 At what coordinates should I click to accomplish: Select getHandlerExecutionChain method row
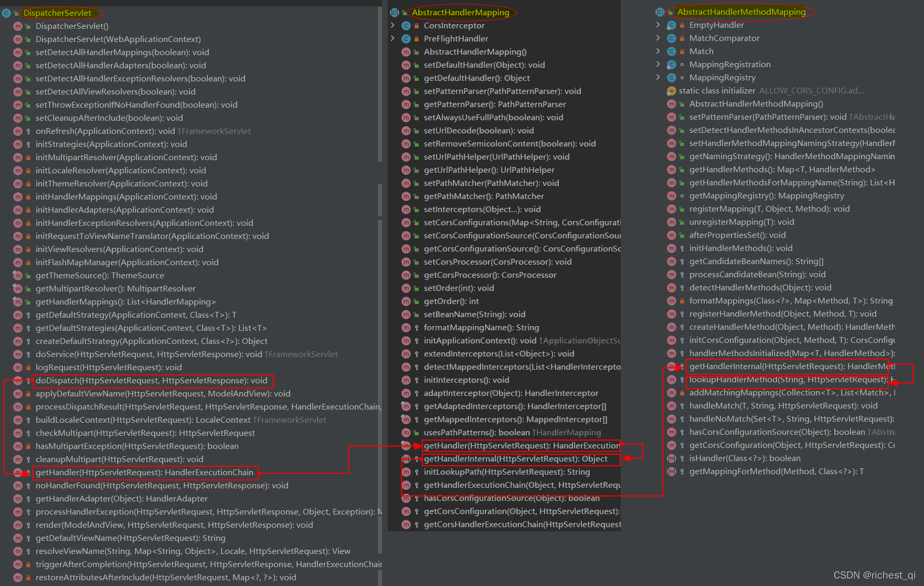point(522,485)
